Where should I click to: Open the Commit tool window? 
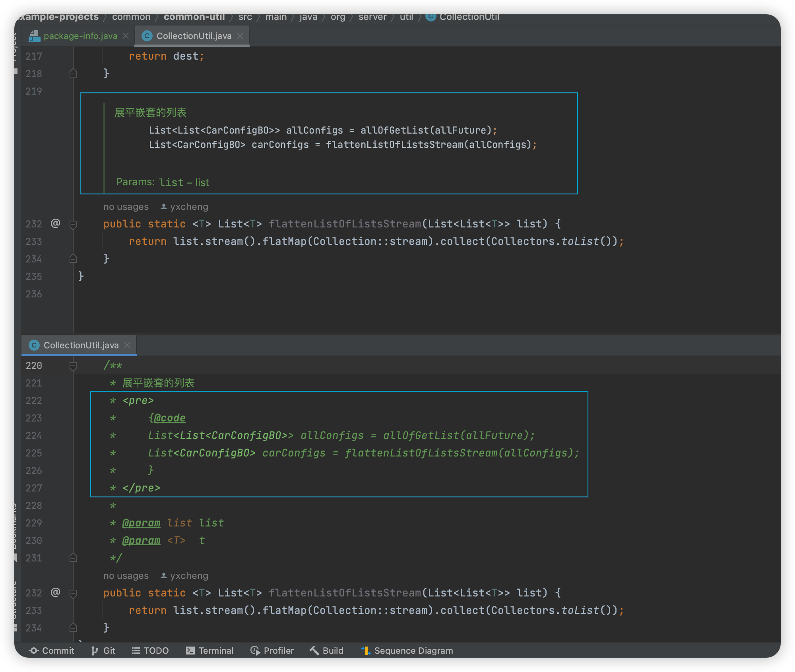click(52, 651)
